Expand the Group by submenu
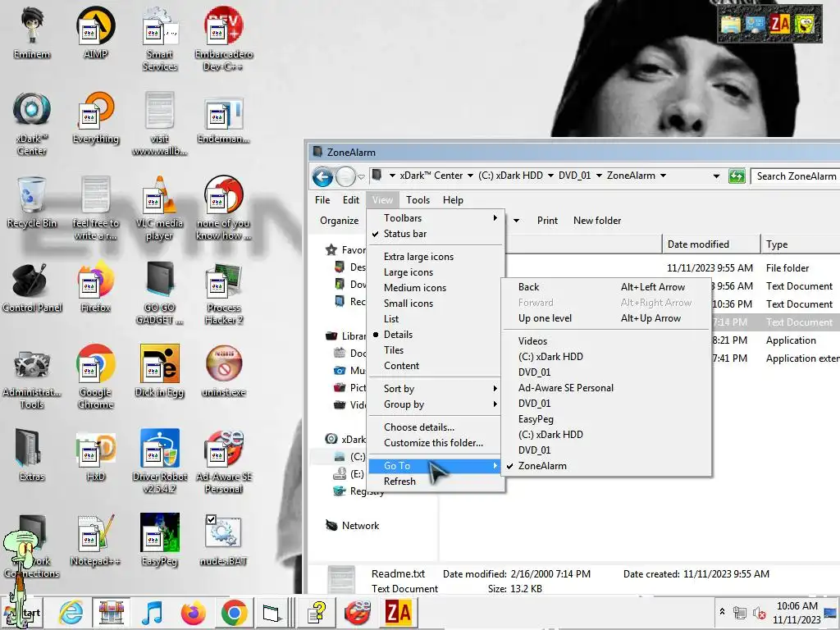 pos(436,404)
